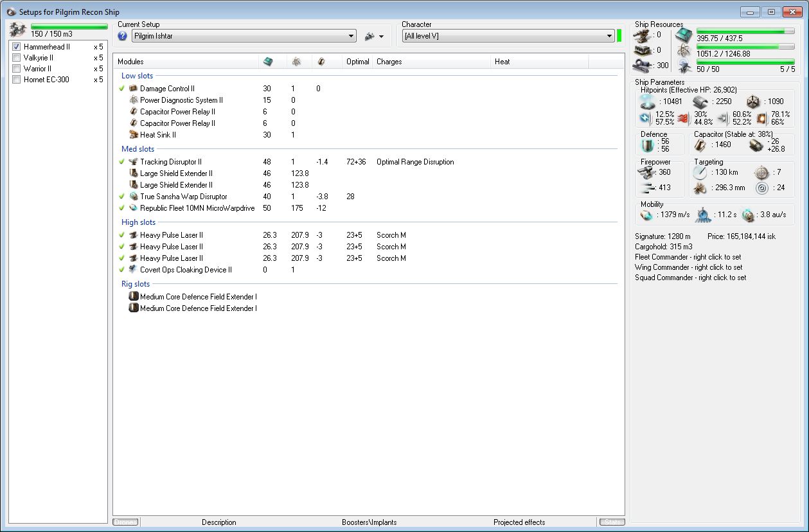The image size is (809, 532).
Task: Click the blue help icon beside Current Setup
Action: [x=123, y=36]
